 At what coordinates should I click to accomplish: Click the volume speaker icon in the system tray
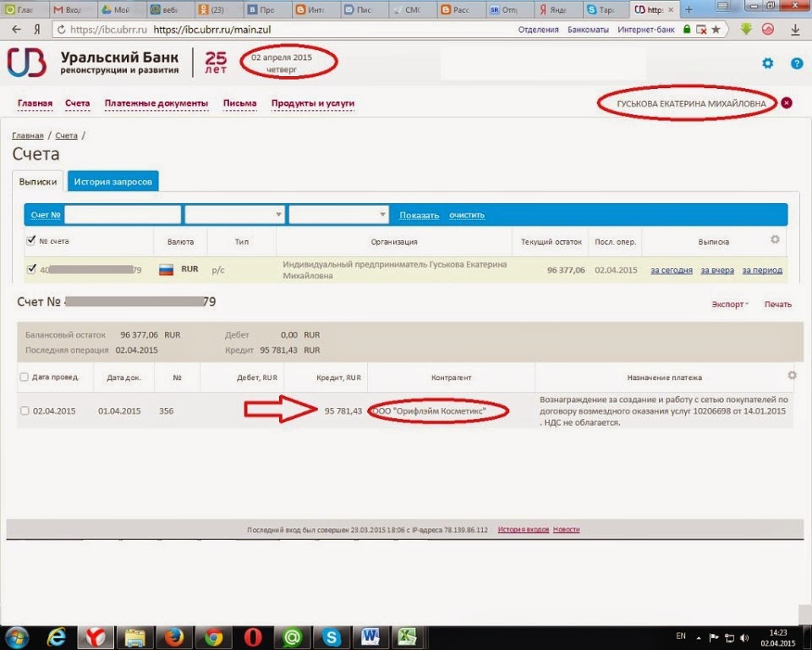tap(744, 637)
